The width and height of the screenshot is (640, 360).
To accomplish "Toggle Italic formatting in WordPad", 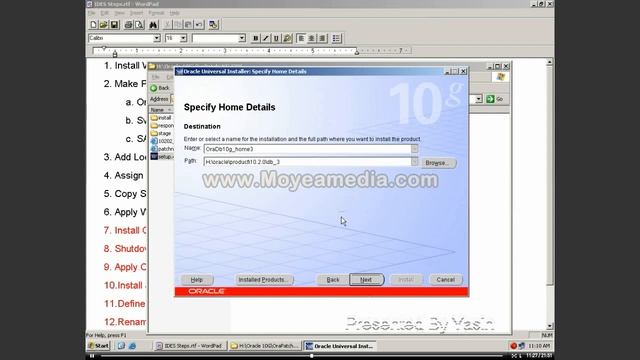I will [x=266, y=38].
